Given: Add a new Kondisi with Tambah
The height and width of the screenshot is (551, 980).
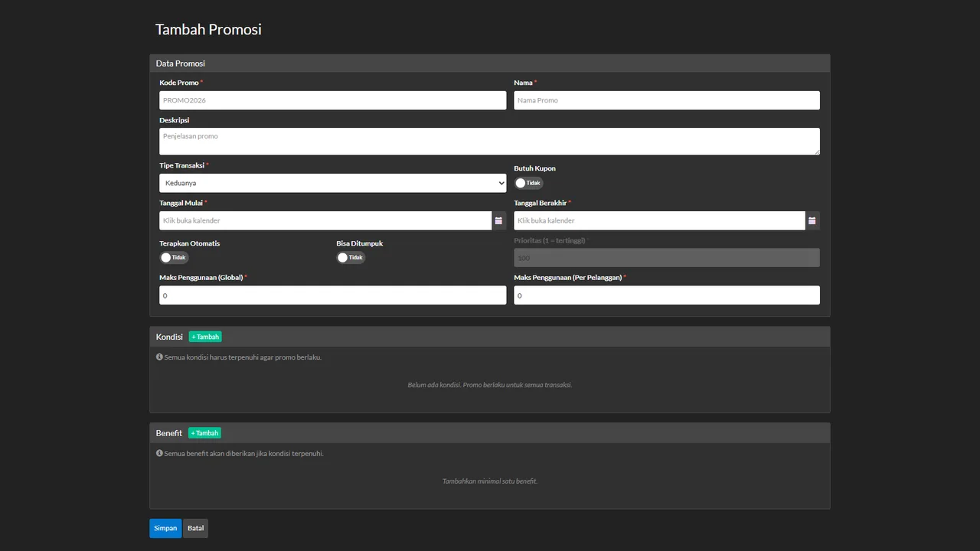Looking at the screenshot, I should tap(205, 337).
